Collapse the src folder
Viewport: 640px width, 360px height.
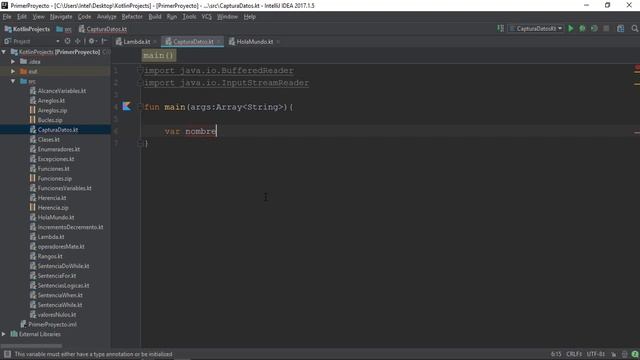(x=13, y=81)
